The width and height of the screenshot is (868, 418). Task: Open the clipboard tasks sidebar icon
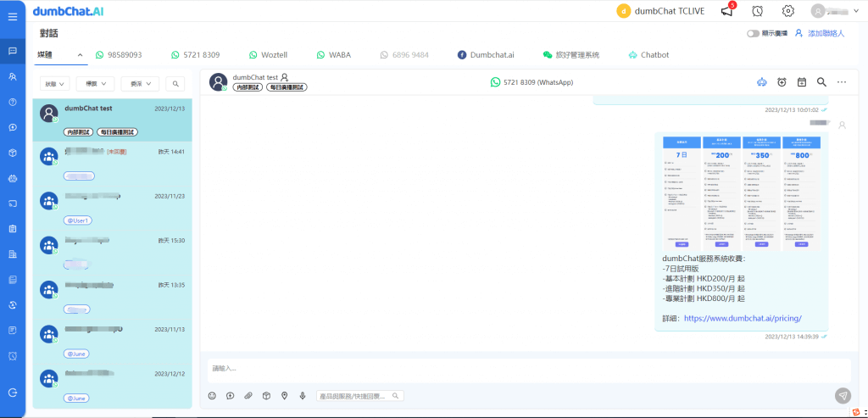click(x=13, y=229)
